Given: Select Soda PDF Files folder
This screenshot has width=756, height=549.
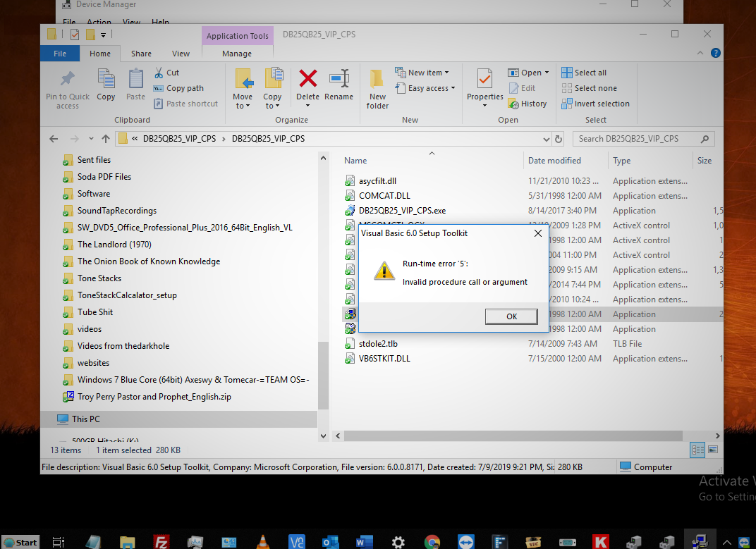Looking at the screenshot, I should coord(104,177).
